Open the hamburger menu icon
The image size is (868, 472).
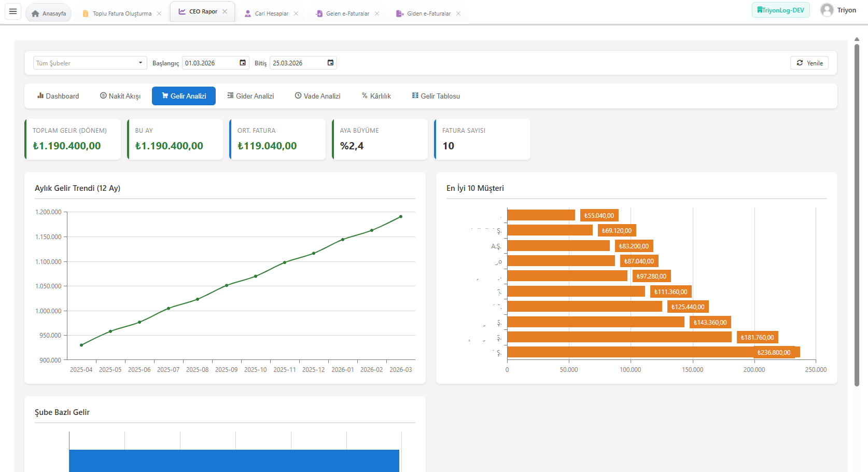tap(13, 11)
